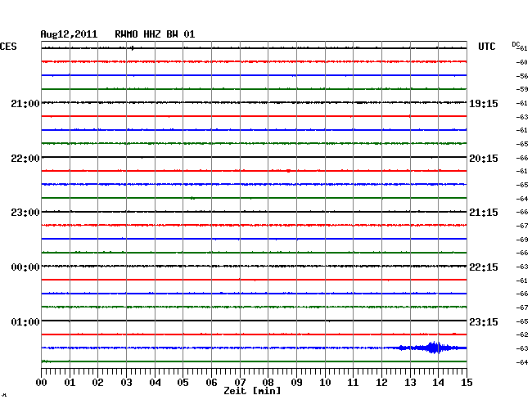The width and height of the screenshot is (532, 404).
Task: Click the UTC column header
Action: click(x=486, y=47)
